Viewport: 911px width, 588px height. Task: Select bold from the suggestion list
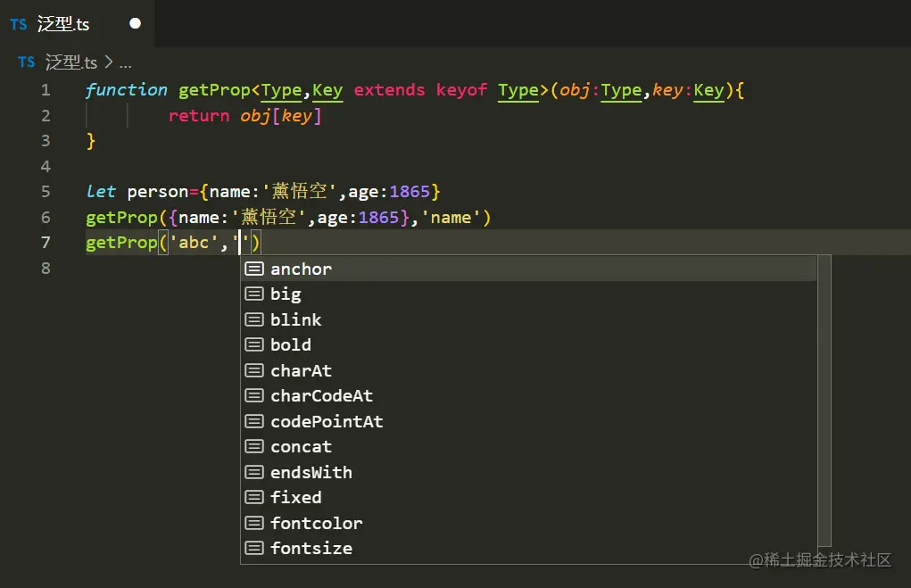click(x=529, y=345)
